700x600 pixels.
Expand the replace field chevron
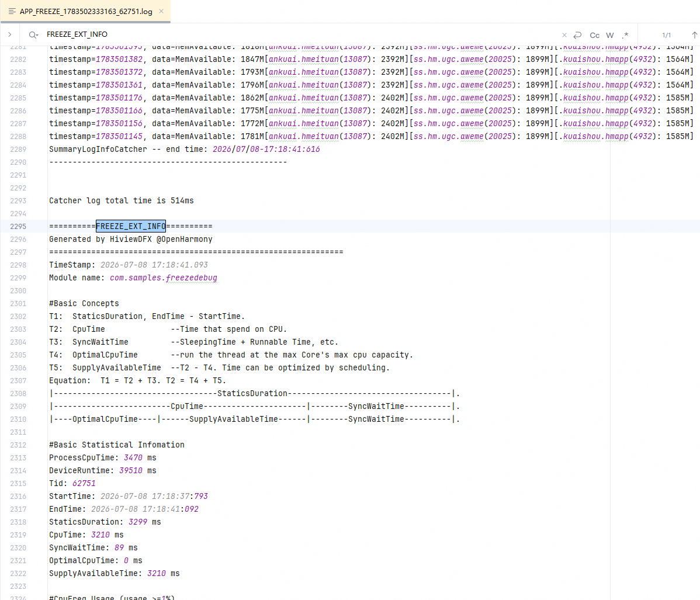click(10, 34)
